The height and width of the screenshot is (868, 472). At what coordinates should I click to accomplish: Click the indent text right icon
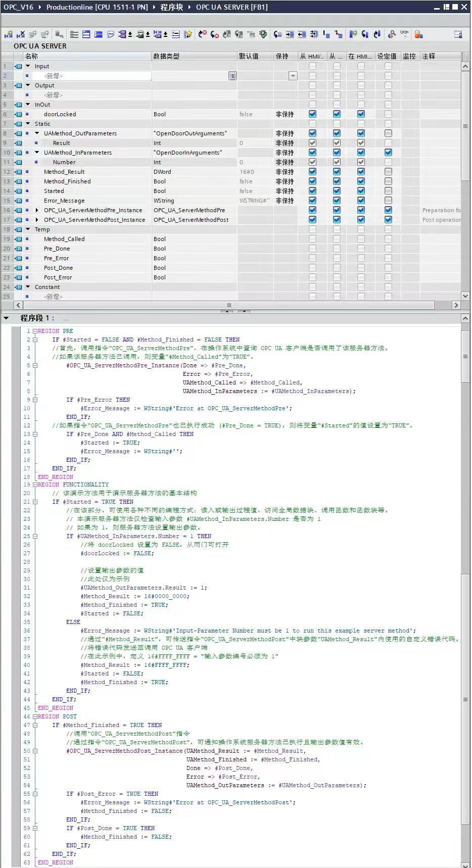290,34
